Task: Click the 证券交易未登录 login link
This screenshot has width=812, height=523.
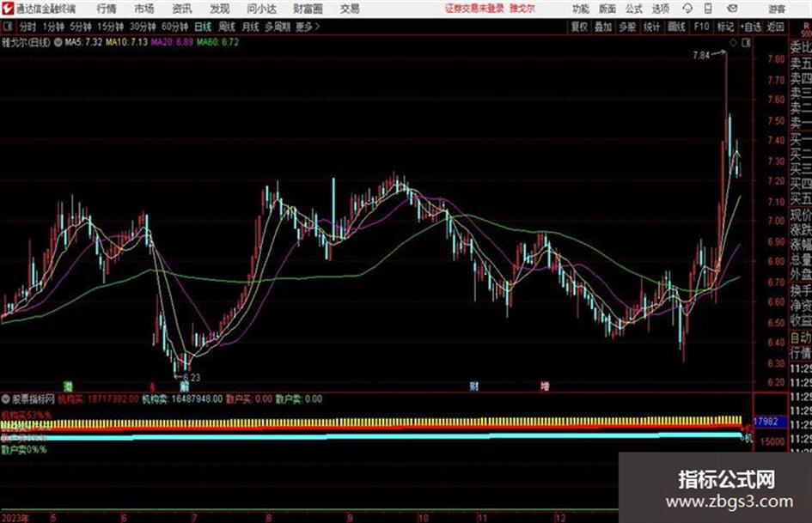Action: click(x=474, y=9)
